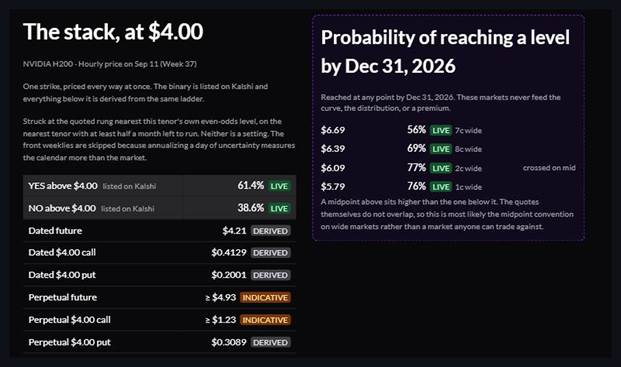Click the DERIVED badge on Dated $4.00 put
621x367 pixels.
click(270, 275)
